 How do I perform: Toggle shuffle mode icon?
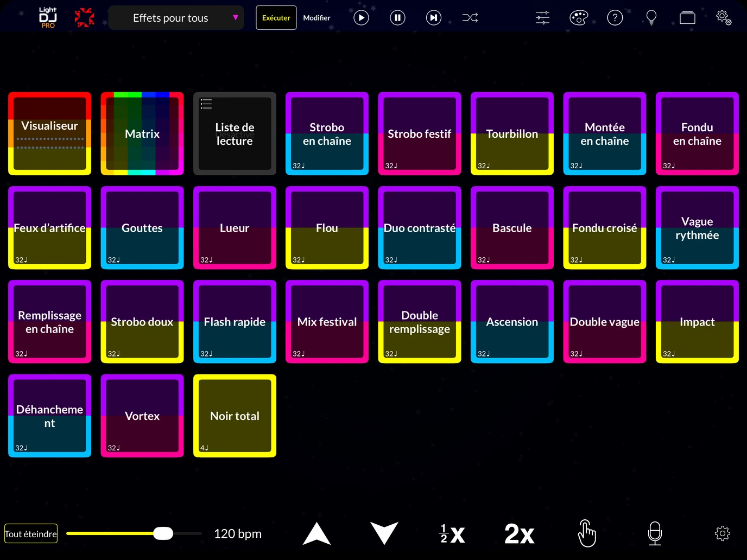[x=470, y=18]
